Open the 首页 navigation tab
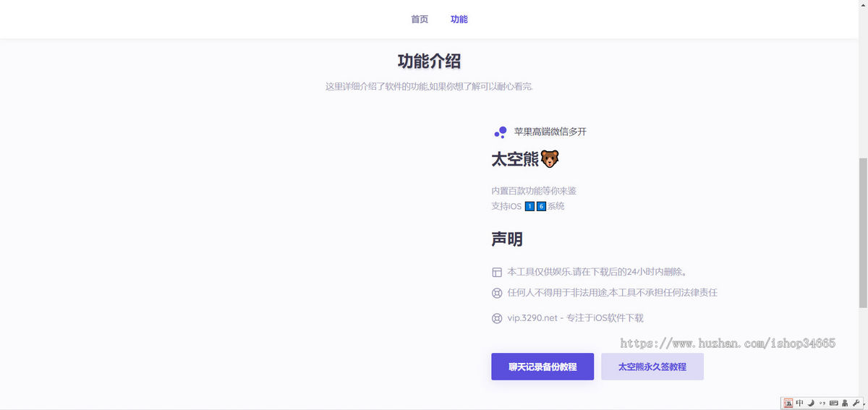The height and width of the screenshot is (410, 868). pyautogui.click(x=420, y=20)
